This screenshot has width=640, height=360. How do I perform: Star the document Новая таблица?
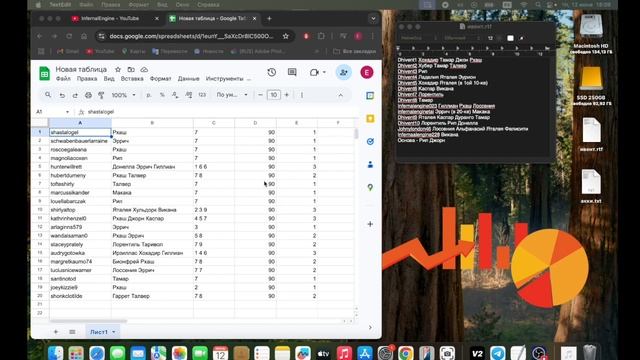118,69
